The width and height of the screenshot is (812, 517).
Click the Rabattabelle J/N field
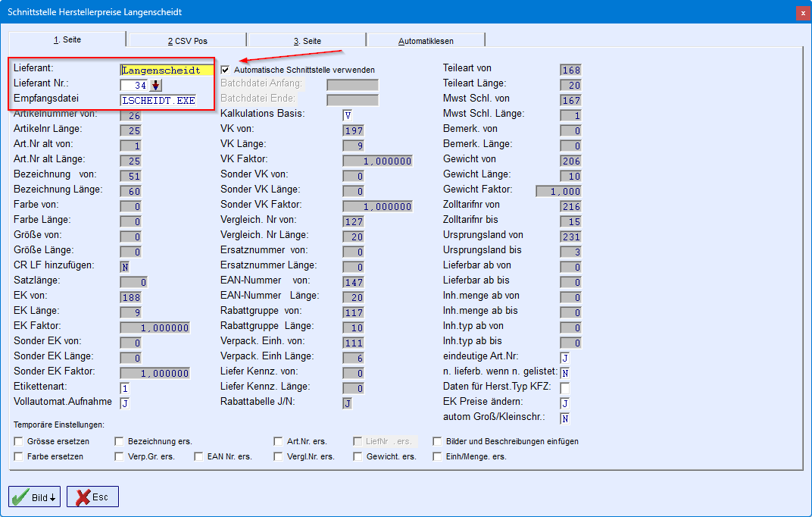348,403
